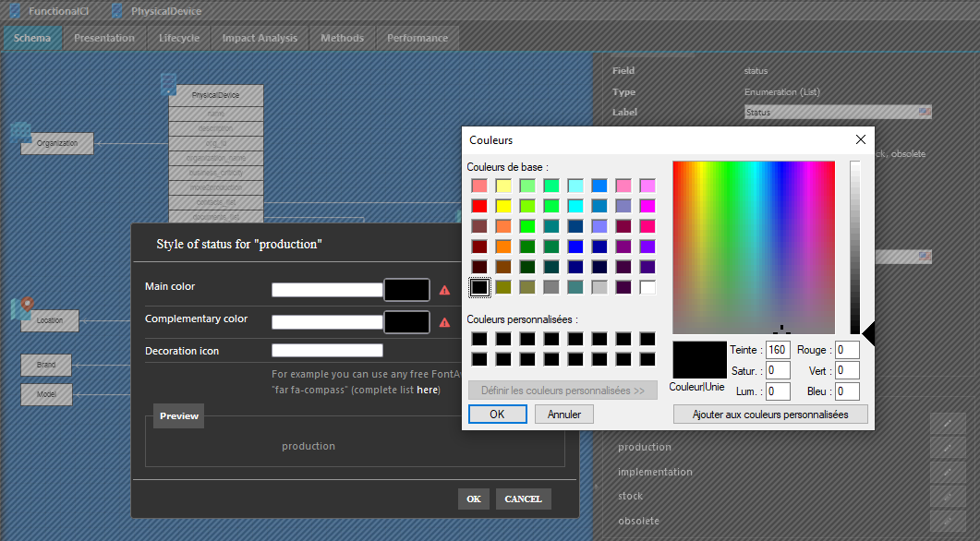Click Ajouter aux couleurs personnalisées button
Viewport: 980px width, 541px height.
click(x=770, y=415)
